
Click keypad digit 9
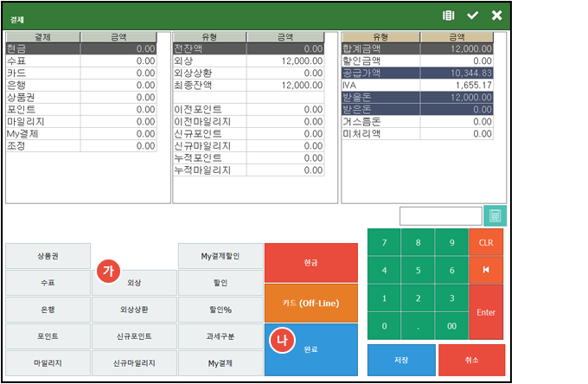452,243
